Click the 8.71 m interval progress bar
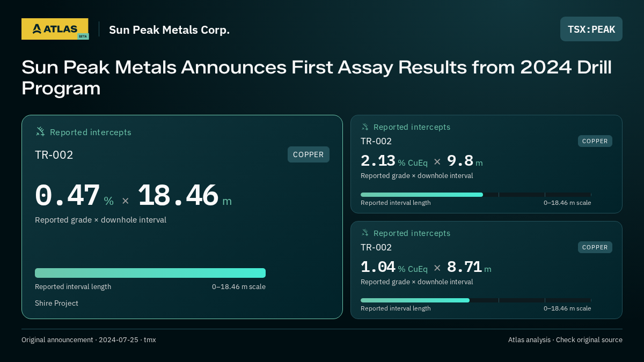The width and height of the screenshot is (644, 362). point(476,300)
